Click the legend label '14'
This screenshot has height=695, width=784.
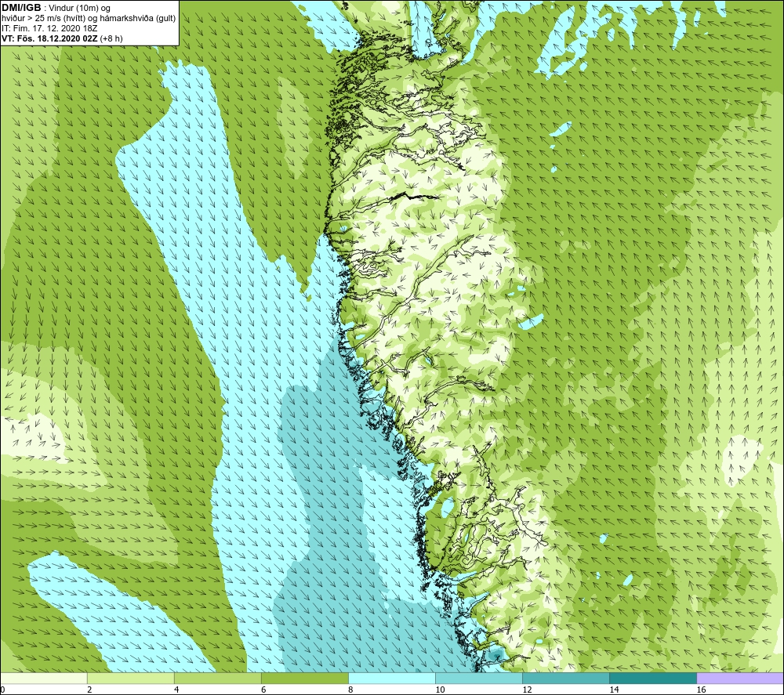[x=614, y=690]
